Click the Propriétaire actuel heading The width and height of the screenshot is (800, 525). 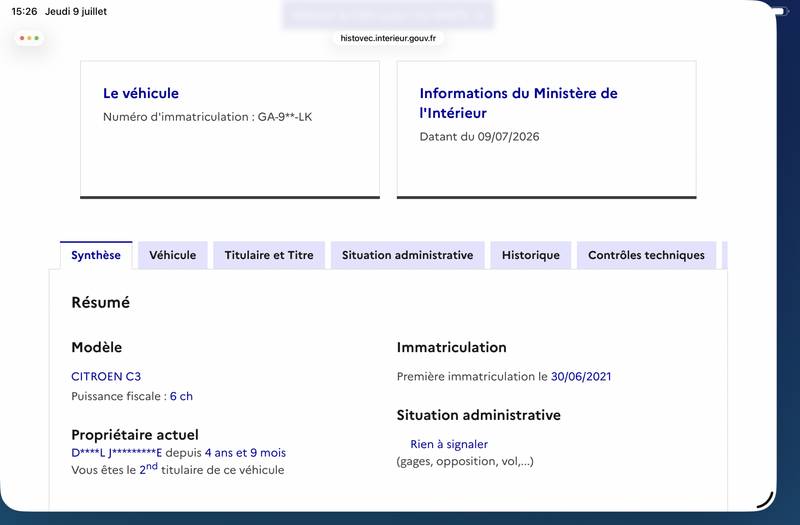135,435
